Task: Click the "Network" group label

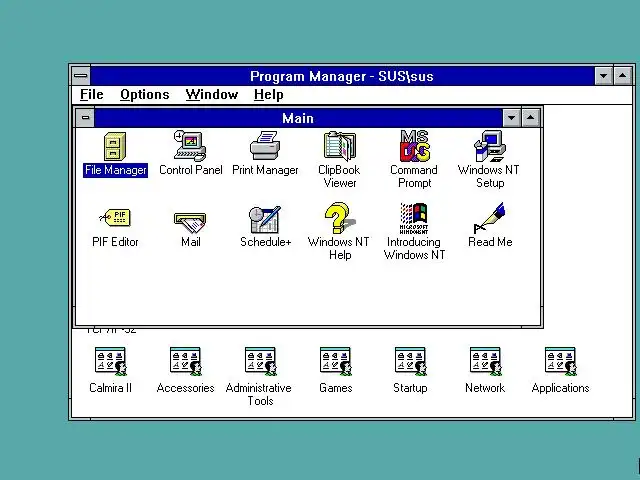Action: [x=485, y=388]
